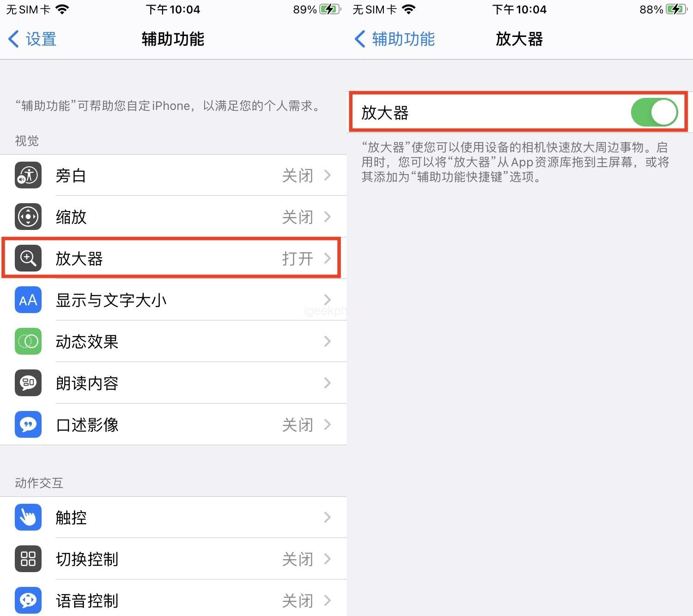Open the 动态效果 menu entry

coord(173,341)
